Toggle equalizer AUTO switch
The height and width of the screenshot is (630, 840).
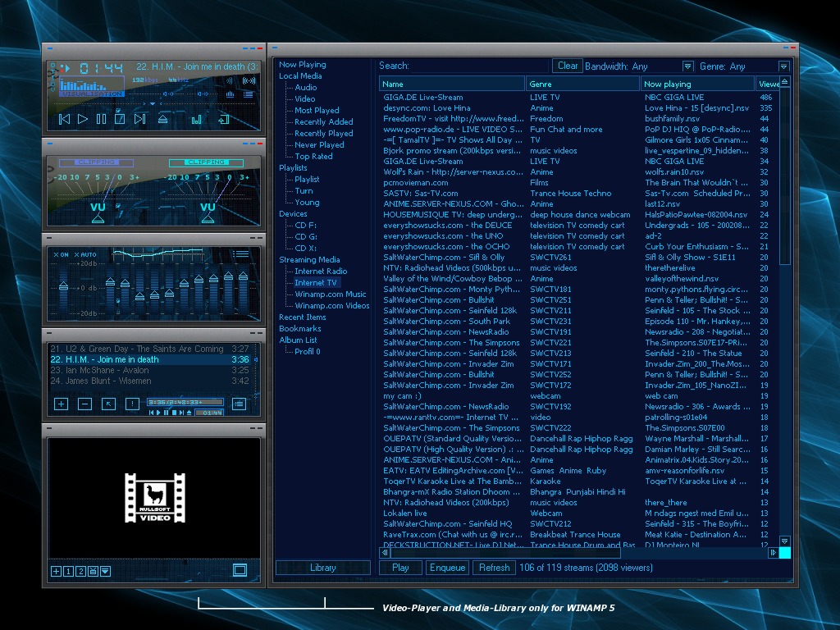point(85,254)
